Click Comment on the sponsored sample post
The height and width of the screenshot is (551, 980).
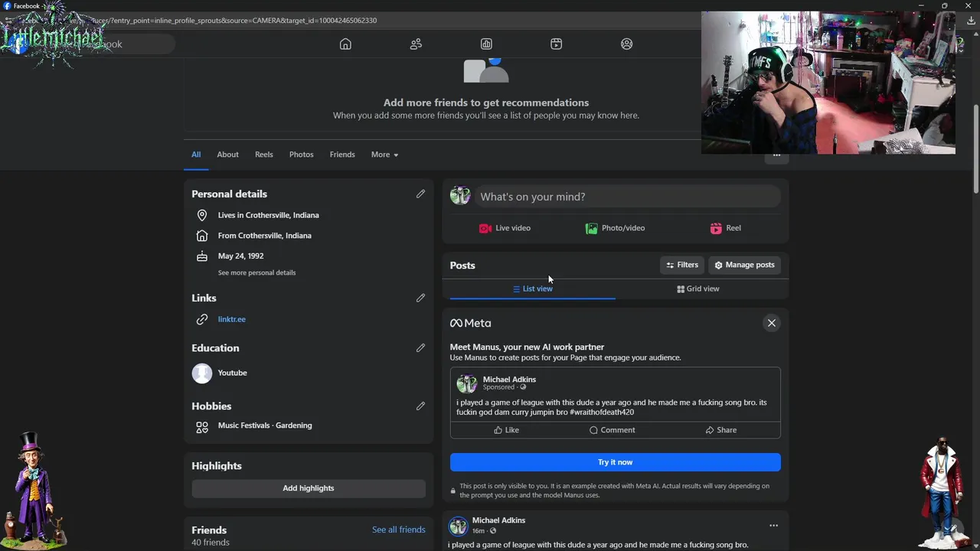pyautogui.click(x=612, y=430)
